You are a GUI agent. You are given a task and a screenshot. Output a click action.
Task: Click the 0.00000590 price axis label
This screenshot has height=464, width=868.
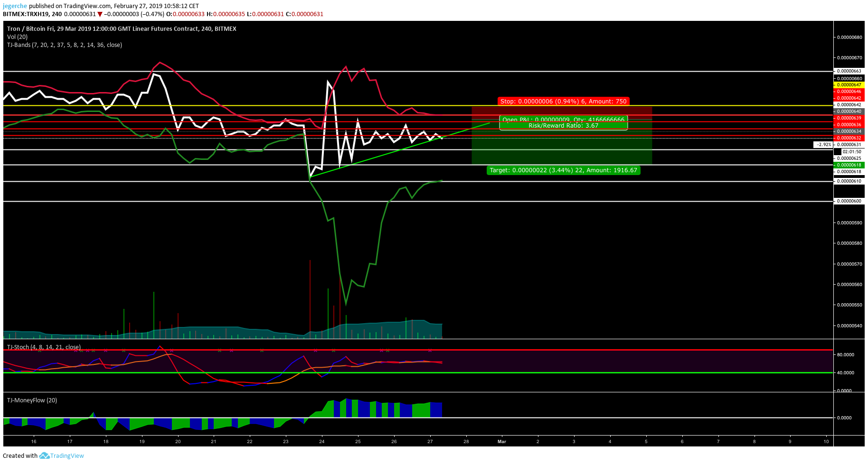pyautogui.click(x=849, y=223)
